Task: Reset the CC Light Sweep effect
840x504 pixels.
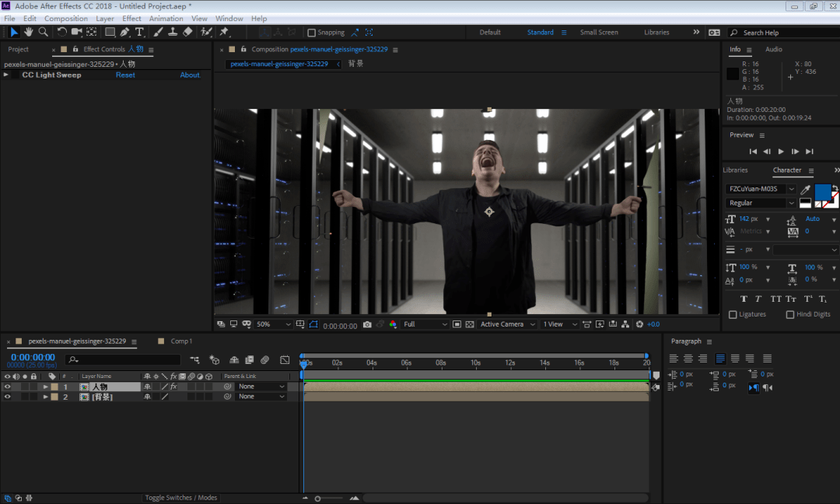Action: pos(125,75)
